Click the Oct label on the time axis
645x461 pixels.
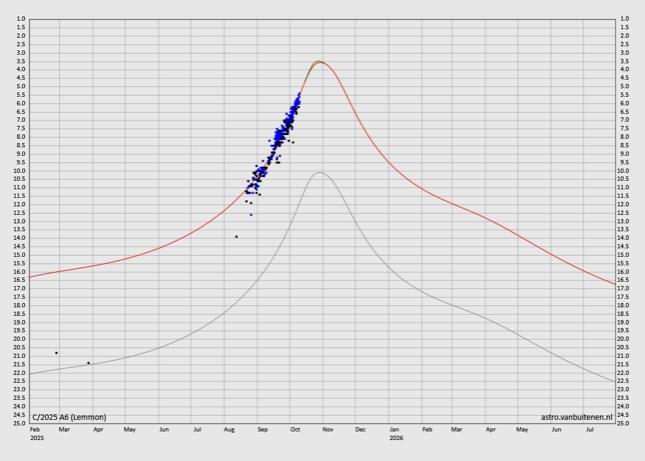295,429
